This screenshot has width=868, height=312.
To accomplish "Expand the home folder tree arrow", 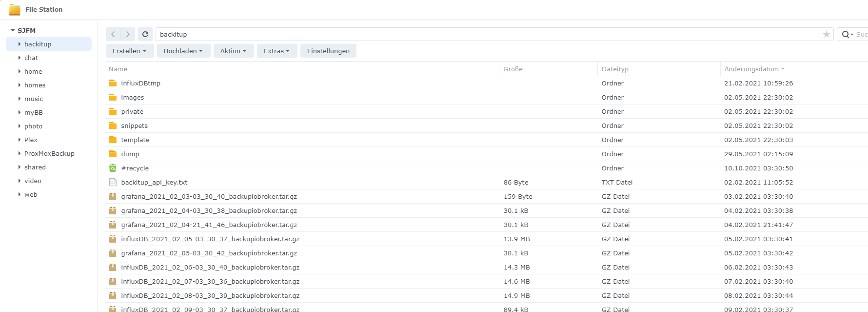I will (x=20, y=71).
